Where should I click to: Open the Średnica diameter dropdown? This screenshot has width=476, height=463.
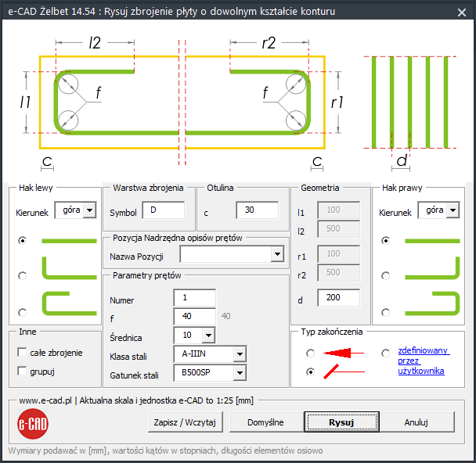(x=208, y=335)
